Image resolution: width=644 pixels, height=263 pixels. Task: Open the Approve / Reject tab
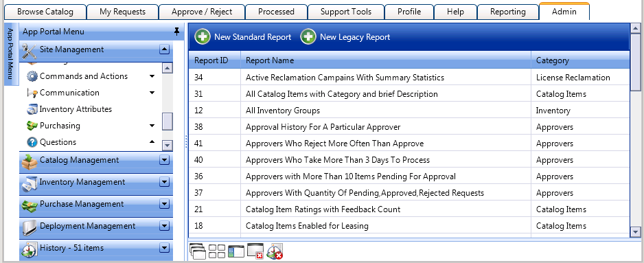[202, 12]
